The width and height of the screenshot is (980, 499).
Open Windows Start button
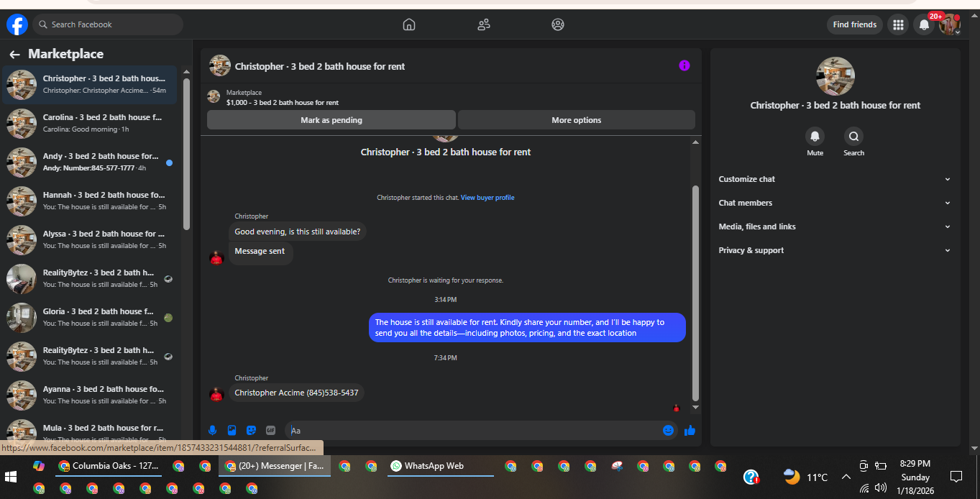click(11, 477)
